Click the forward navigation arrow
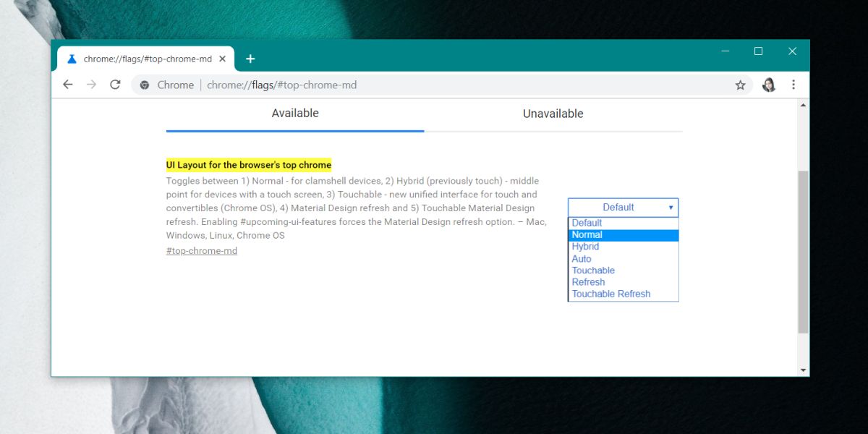This screenshot has height=434, width=868. click(x=91, y=85)
